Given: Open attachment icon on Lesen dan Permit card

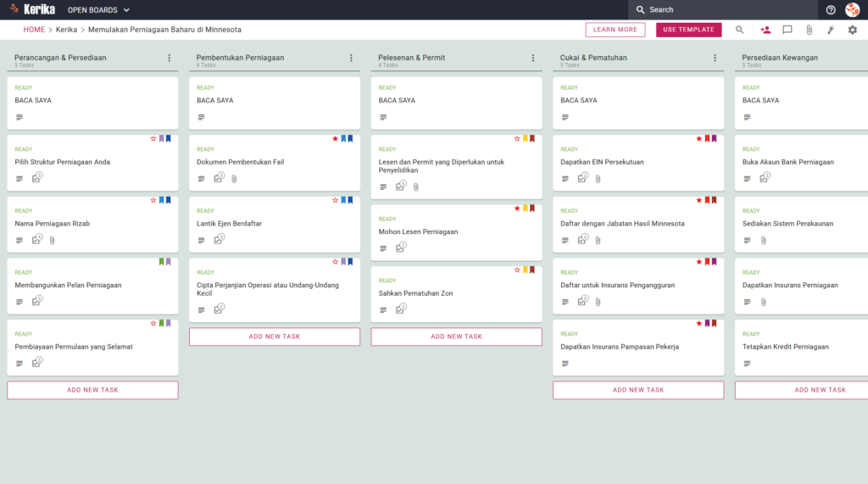Looking at the screenshot, I should (415, 187).
